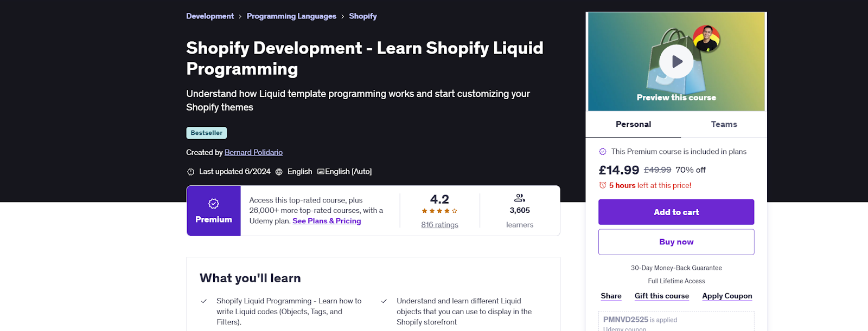Click the learners people icon
Screen dimensions: 868x331
520,198
